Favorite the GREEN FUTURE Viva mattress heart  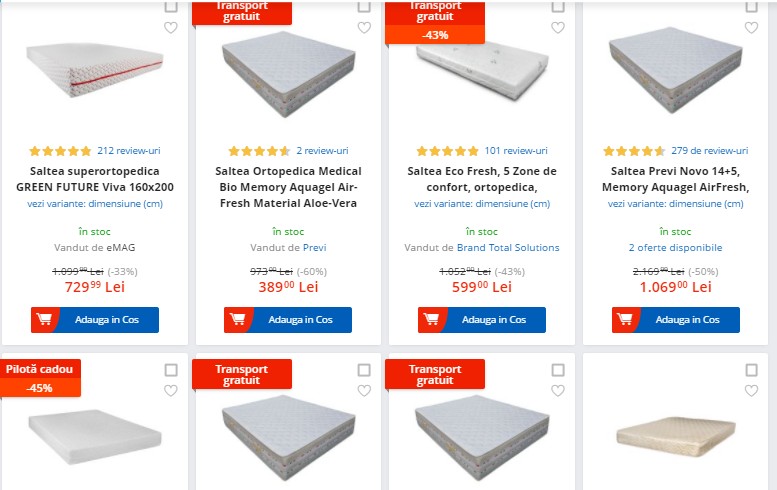tap(170, 27)
